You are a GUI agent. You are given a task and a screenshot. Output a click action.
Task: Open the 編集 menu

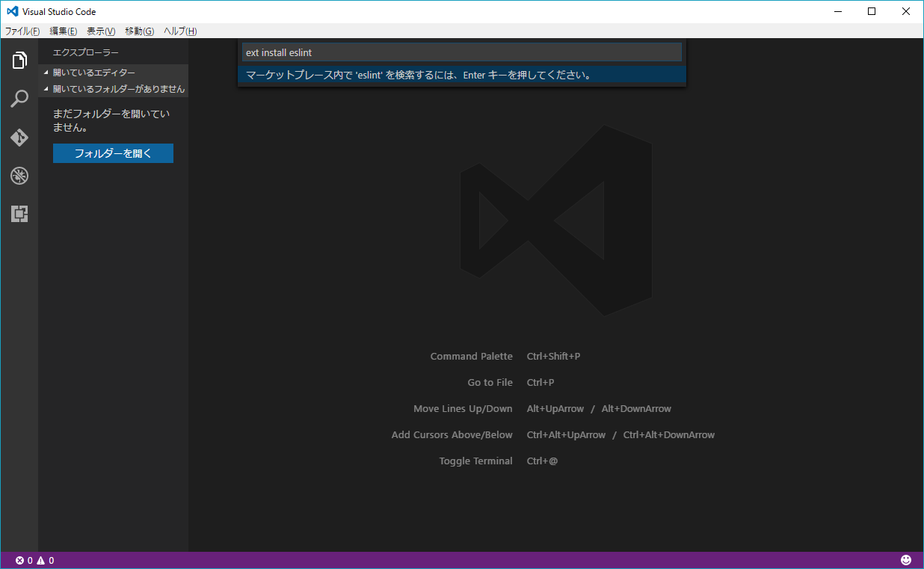pos(64,31)
